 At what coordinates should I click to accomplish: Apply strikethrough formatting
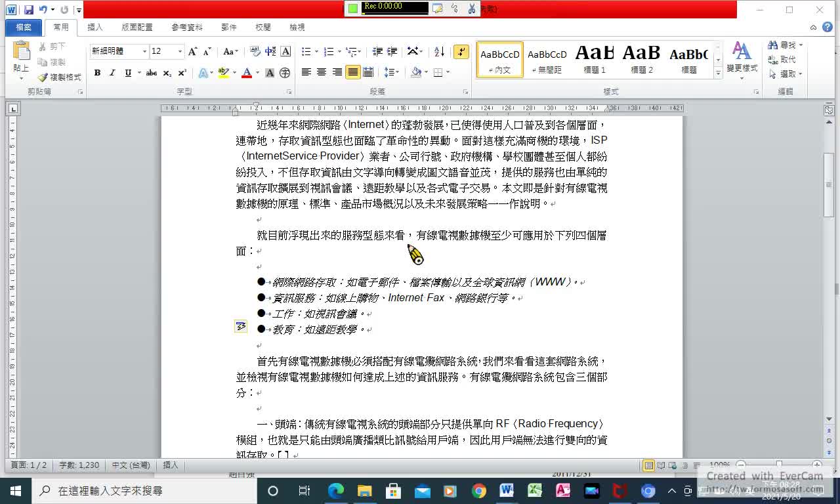point(151,73)
